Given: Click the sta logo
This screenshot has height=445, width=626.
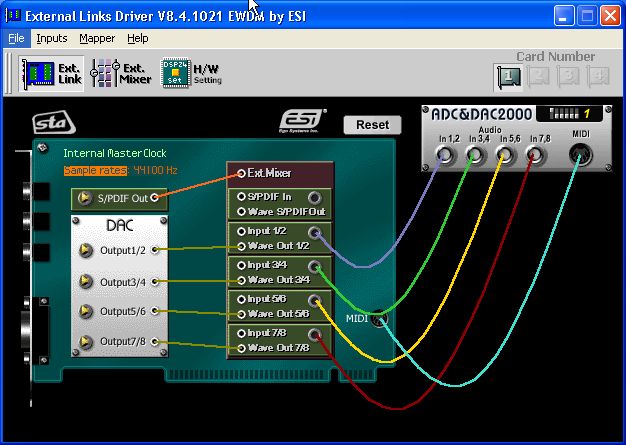Looking at the screenshot, I should [54, 123].
